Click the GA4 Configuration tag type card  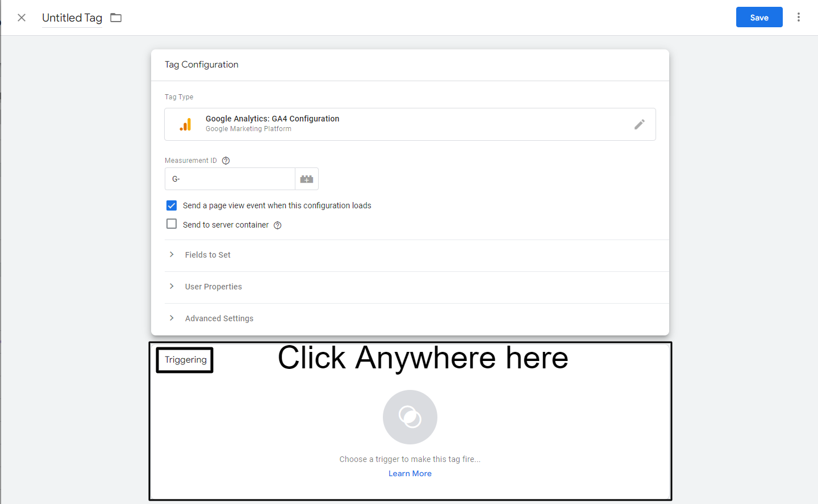pos(398,124)
